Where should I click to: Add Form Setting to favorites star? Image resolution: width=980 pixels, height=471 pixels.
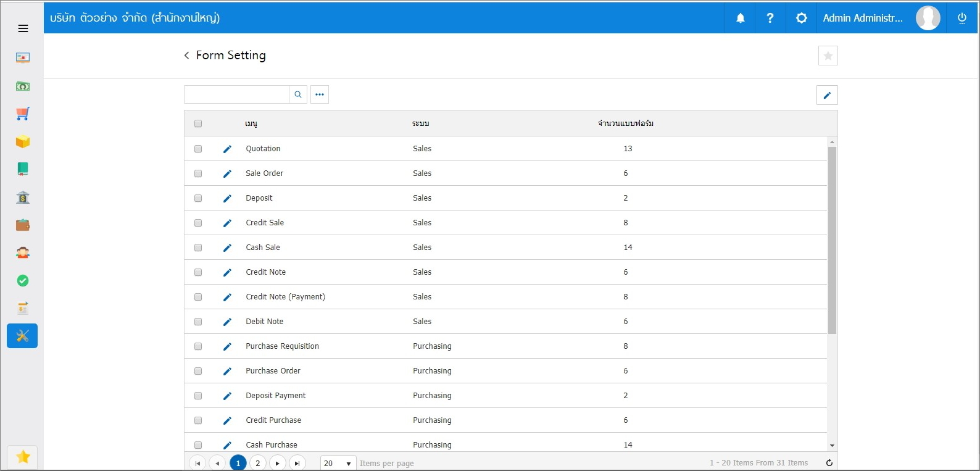(x=828, y=56)
